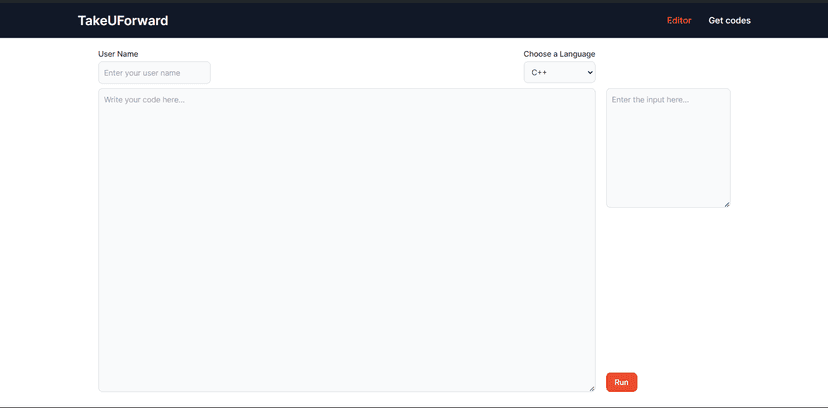This screenshot has width=828, height=408.
Task: Click the 'Enter your user name' placeholder
Action: point(142,73)
